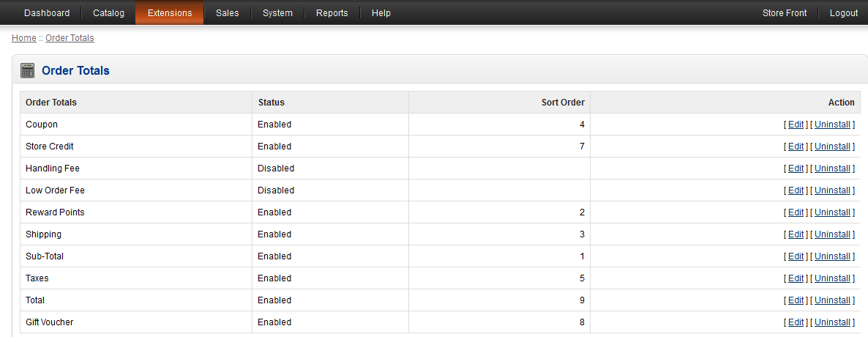Click the Order Totals calculator icon
868x337 pixels.
pos(28,71)
